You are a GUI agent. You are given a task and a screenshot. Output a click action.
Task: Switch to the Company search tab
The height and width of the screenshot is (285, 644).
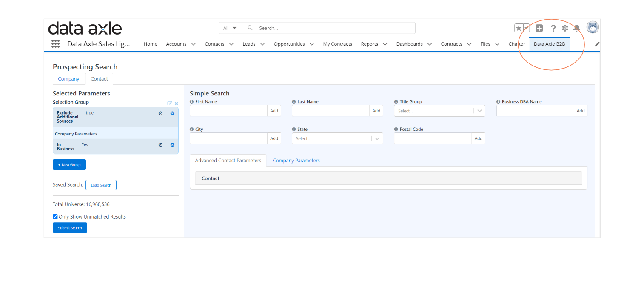click(x=68, y=79)
